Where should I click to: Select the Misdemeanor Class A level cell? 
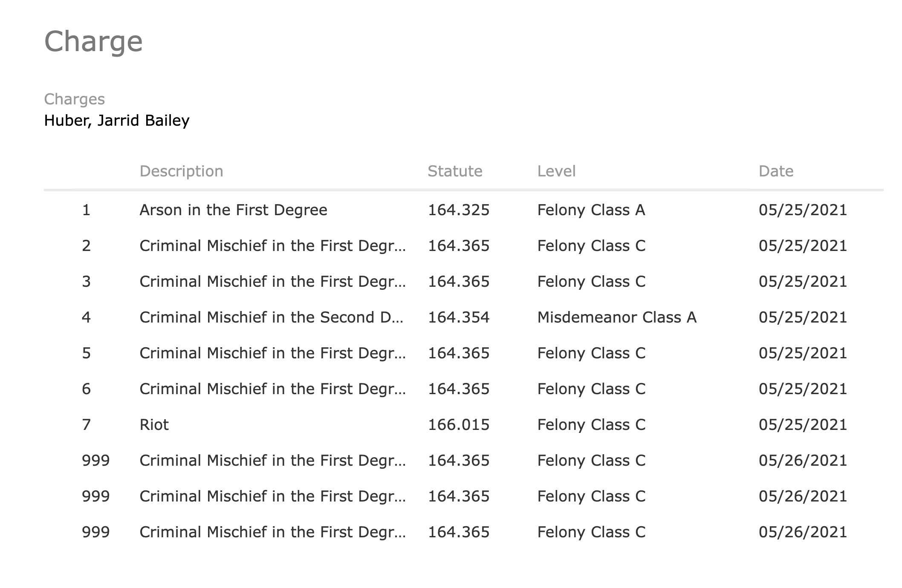(616, 317)
